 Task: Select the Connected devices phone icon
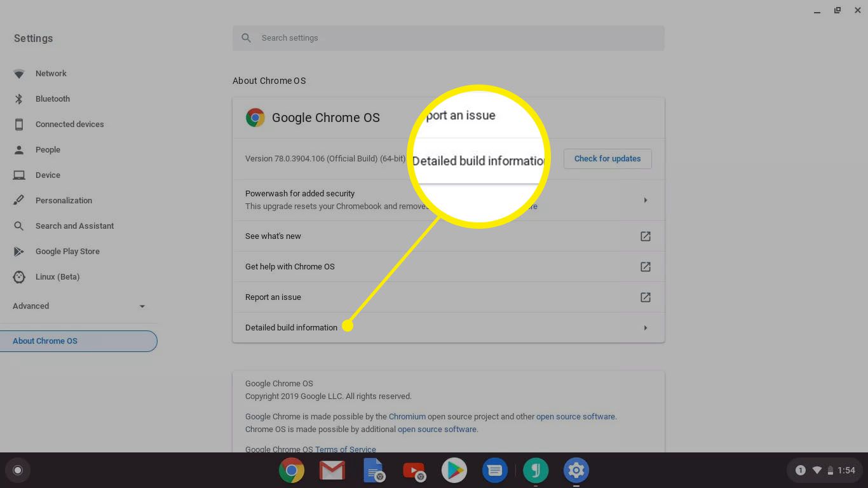tap(19, 125)
